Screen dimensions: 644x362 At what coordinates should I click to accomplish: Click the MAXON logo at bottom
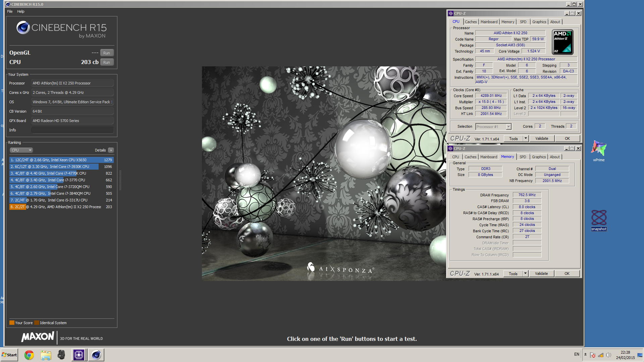(38, 337)
